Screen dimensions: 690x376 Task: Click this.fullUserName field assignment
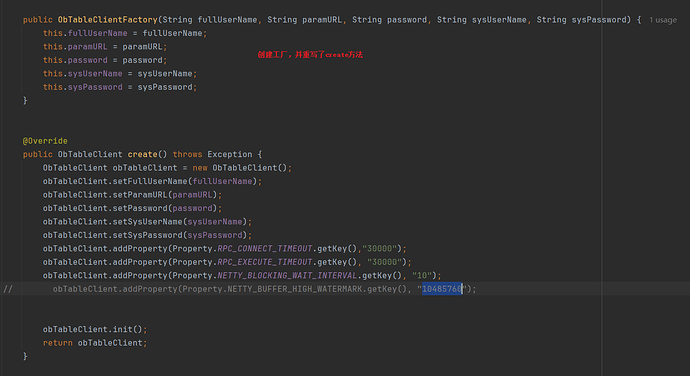coord(125,33)
